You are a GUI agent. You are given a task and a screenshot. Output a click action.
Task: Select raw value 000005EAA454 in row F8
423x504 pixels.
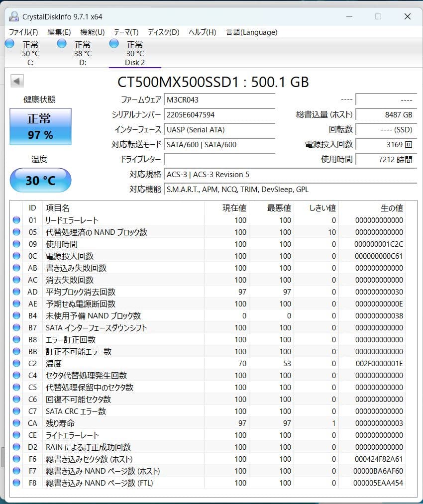[378, 483]
